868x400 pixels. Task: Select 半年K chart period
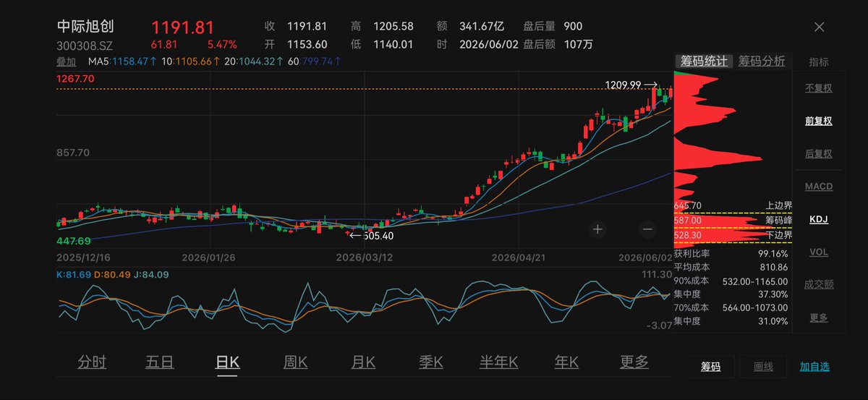point(499,362)
